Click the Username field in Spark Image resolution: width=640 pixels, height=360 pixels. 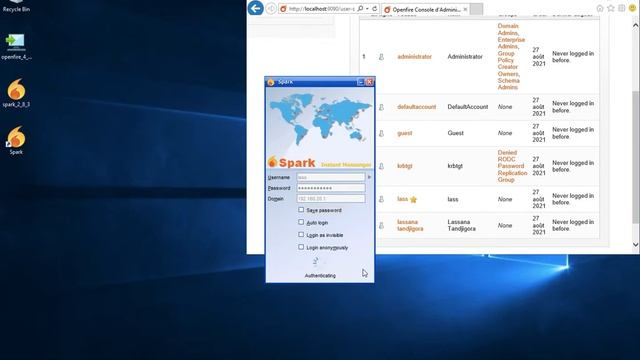coord(331,178)
